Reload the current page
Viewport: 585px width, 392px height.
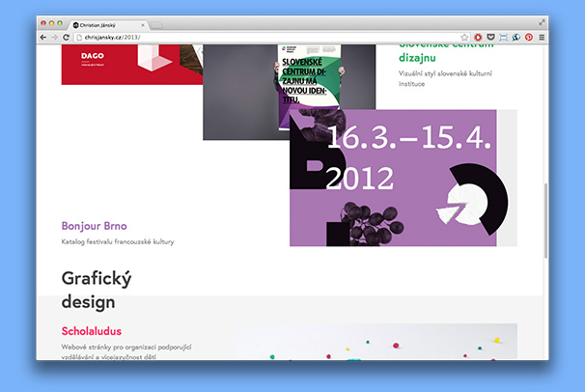point(67,37)
